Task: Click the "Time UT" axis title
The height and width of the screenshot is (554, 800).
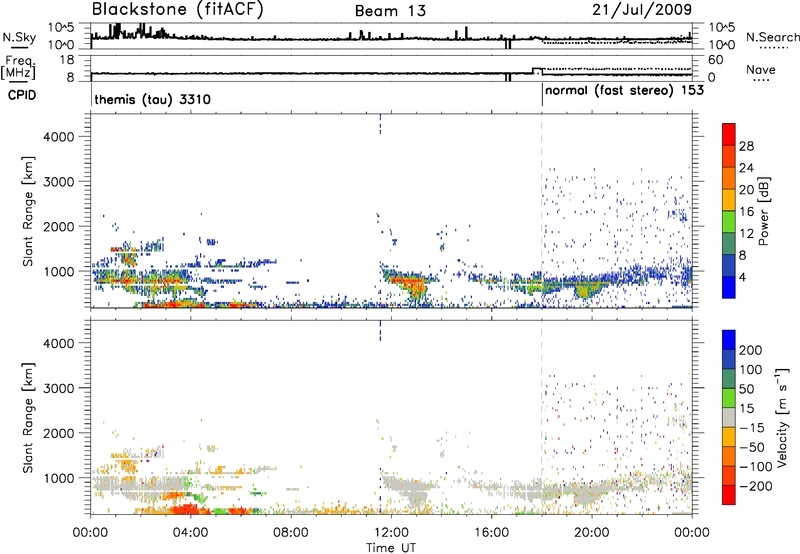Action: pos(391,548)
